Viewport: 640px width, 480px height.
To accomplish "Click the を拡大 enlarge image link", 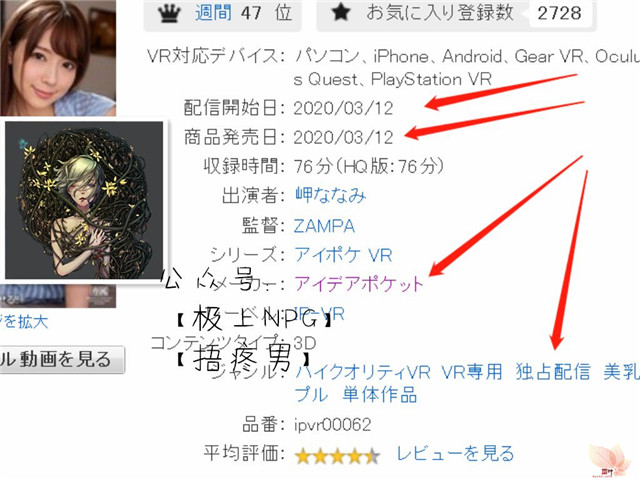I will pos(24,322).
